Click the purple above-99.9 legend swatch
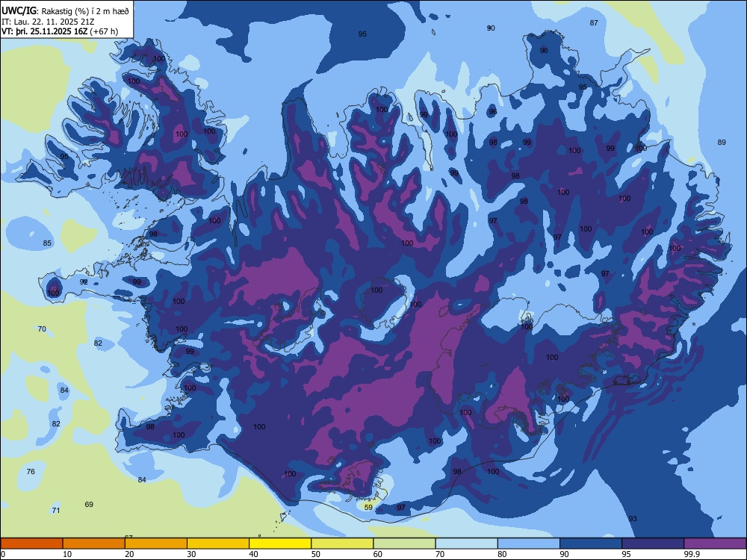The width and height of the screenshot is (747, 560). [x=715, y=544]
